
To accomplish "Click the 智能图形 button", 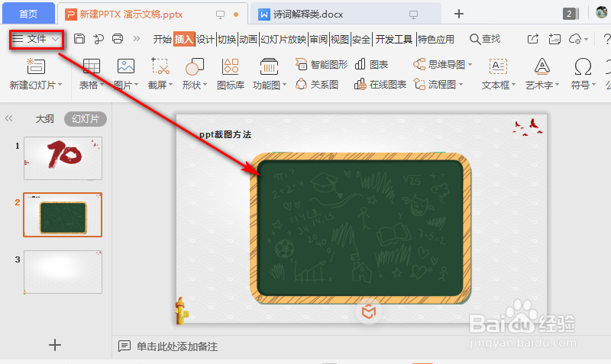I will click(322, 64).
